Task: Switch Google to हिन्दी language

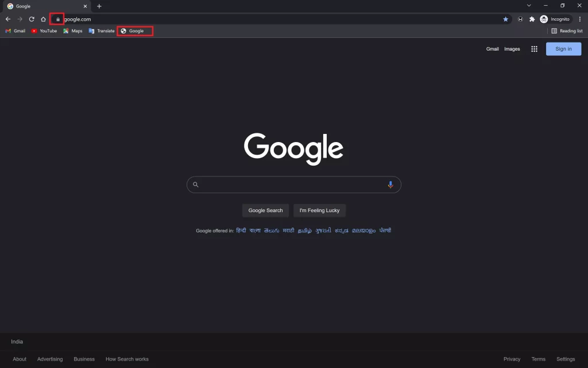Action: point(241,230)
